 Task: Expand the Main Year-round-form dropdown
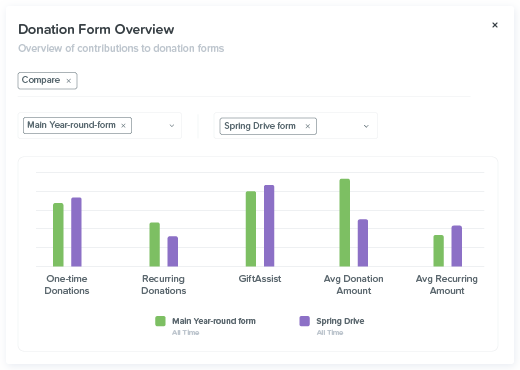[x=172, y=126]
